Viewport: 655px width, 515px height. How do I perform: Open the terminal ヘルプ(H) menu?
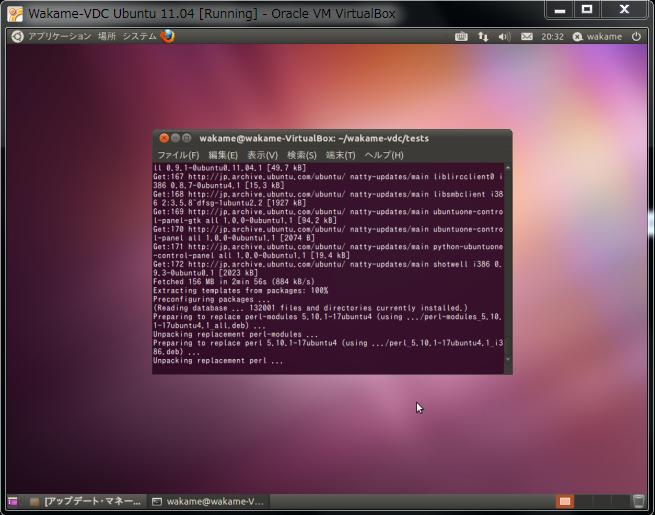[x=384, y=155]
